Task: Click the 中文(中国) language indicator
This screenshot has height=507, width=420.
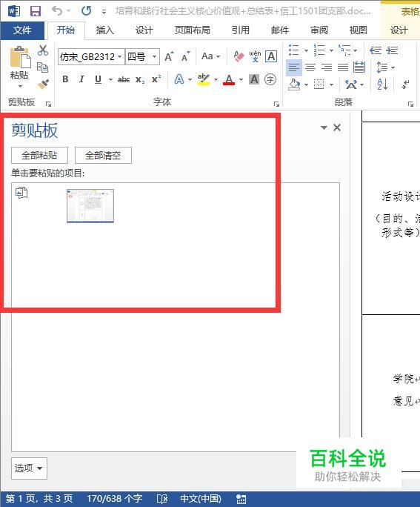Action: [201, 499]
